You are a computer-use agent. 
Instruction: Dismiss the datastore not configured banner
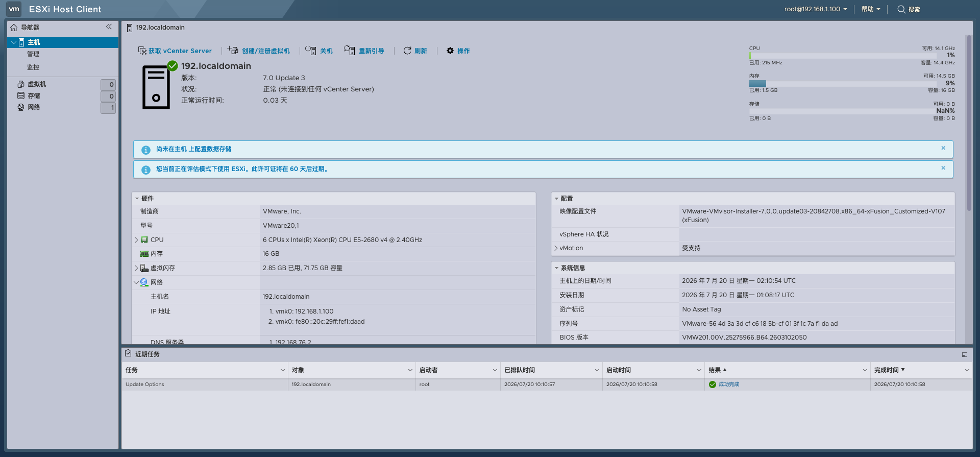tap(943, 148)
